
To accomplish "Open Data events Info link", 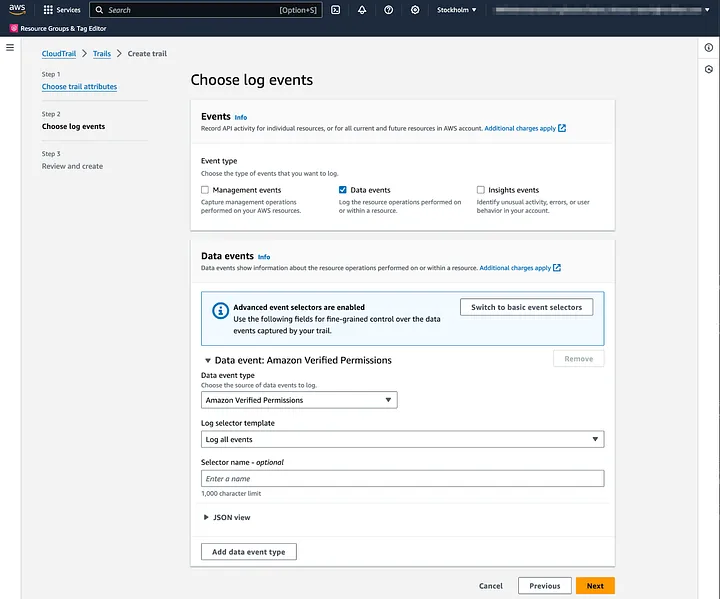I will (x=264, y=257).
